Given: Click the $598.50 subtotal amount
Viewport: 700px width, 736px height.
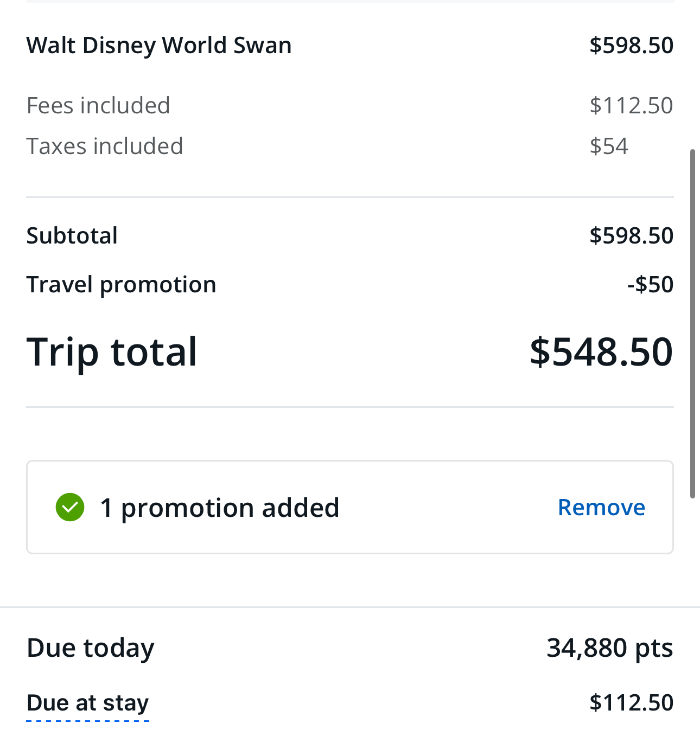Looking at the screenshot, I should tap(631, 235).
